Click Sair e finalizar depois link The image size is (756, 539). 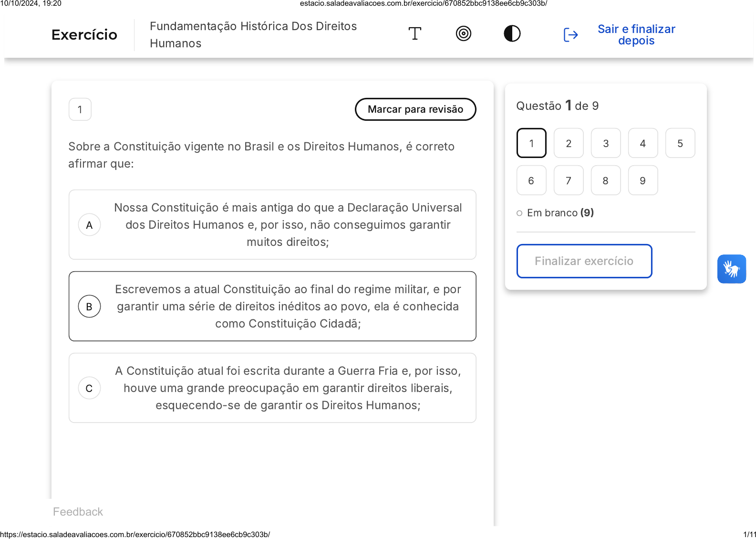[636, 35]
